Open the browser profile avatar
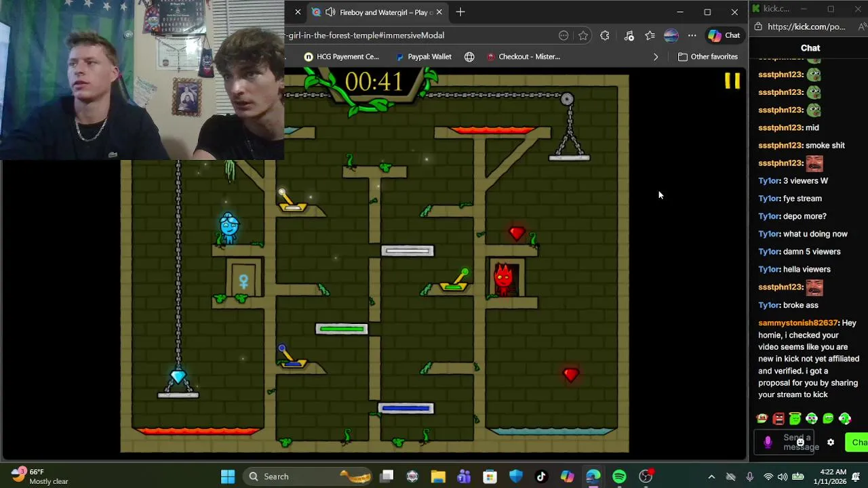 [671, 35]
